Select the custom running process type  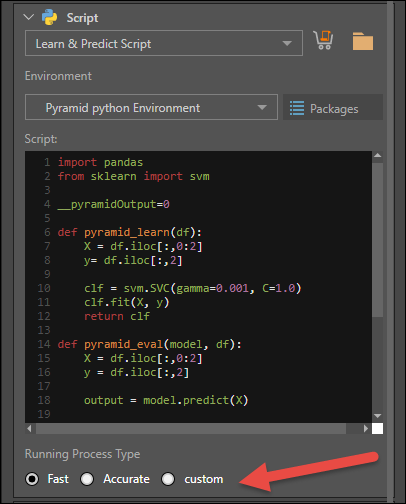coord(168,479)
